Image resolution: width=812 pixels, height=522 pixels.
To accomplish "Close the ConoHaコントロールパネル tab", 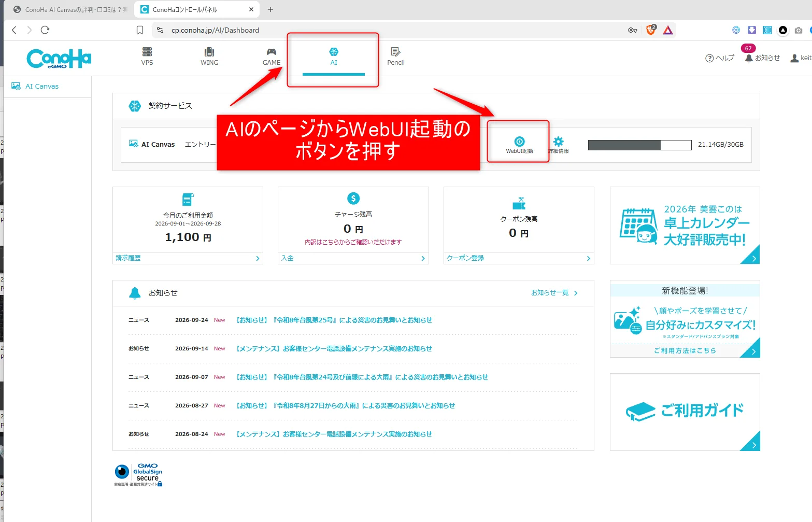I will click(251, 9).
